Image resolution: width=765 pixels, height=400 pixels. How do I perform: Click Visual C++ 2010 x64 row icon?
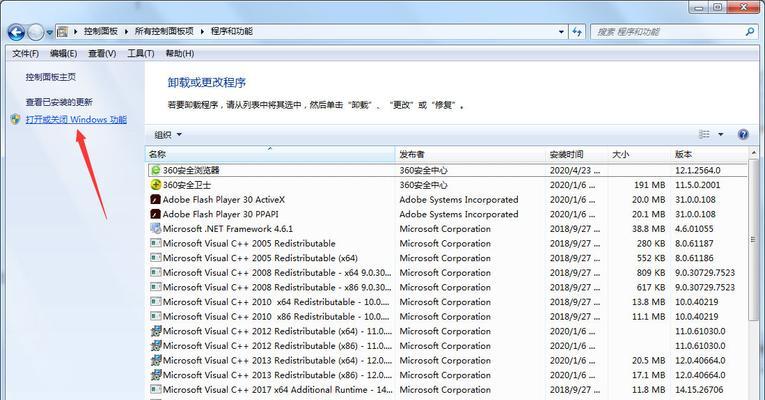click(156, 301)
